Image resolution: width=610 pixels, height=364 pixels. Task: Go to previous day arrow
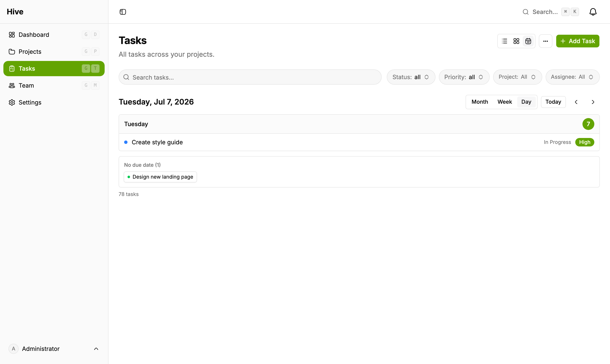coord(576,102)
